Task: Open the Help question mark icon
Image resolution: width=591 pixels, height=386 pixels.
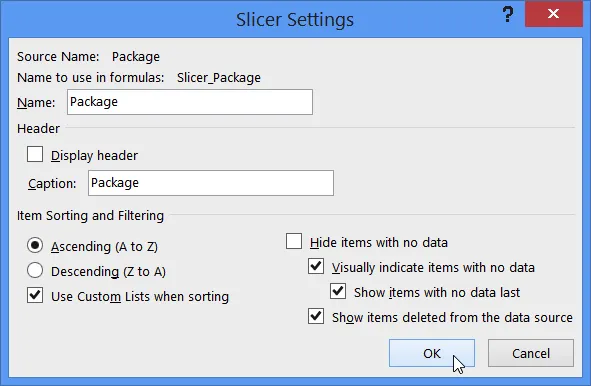Action: (508, 15)
